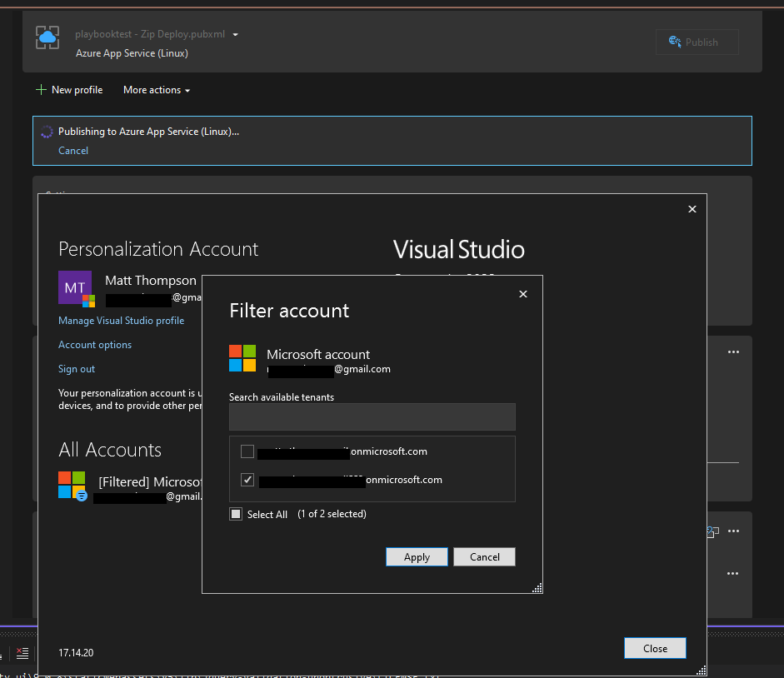784x678 pixels.
Task: Click the 'All Accounts' heading
Action: click(x=110, y=450)
